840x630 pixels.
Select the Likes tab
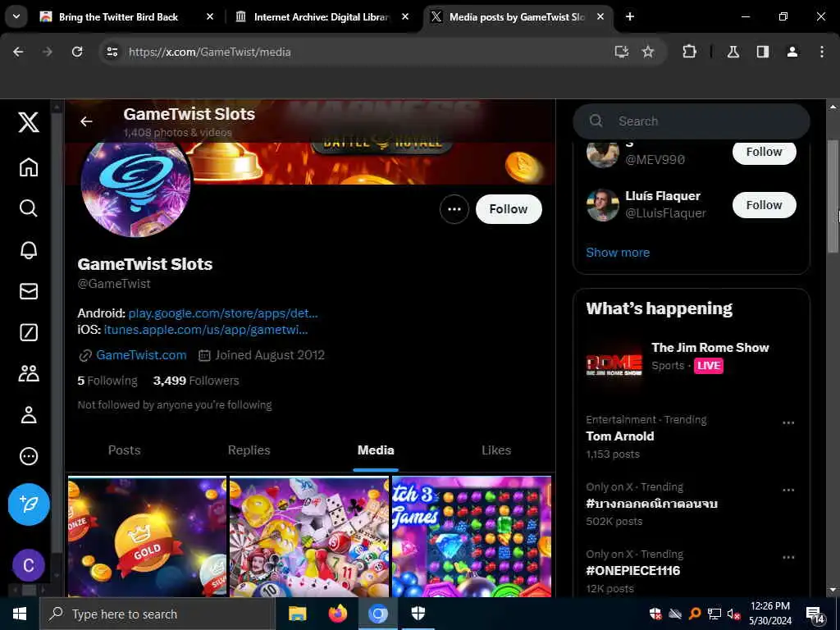tap(496, 450)
